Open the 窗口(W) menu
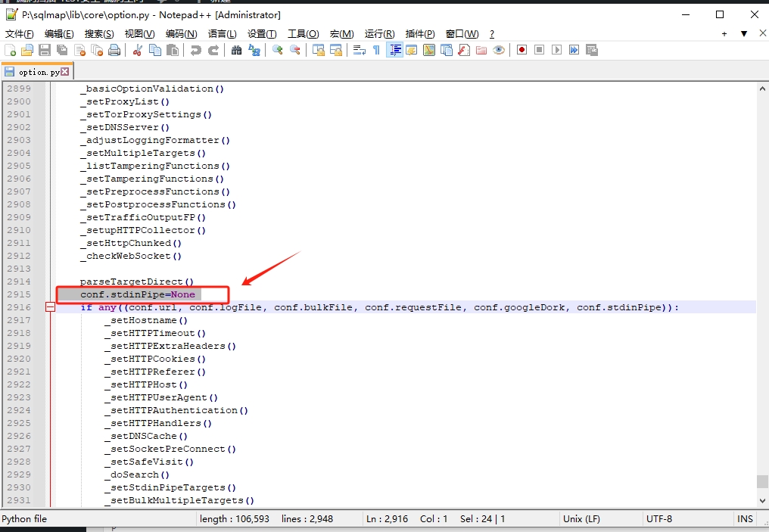Screen dimensions: 769x532 pyautogui.click(x=462, y=34)
